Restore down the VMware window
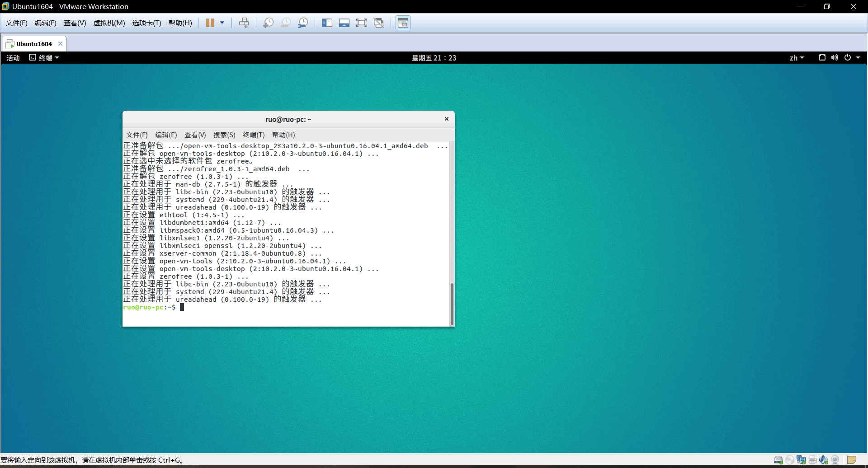 click(x=827, y=6)
